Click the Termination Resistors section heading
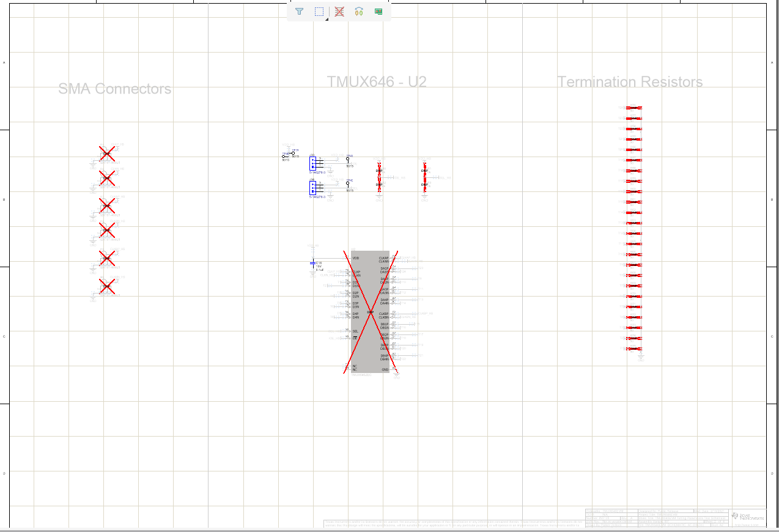Viewport: 779px width, 532px height. 630,81
